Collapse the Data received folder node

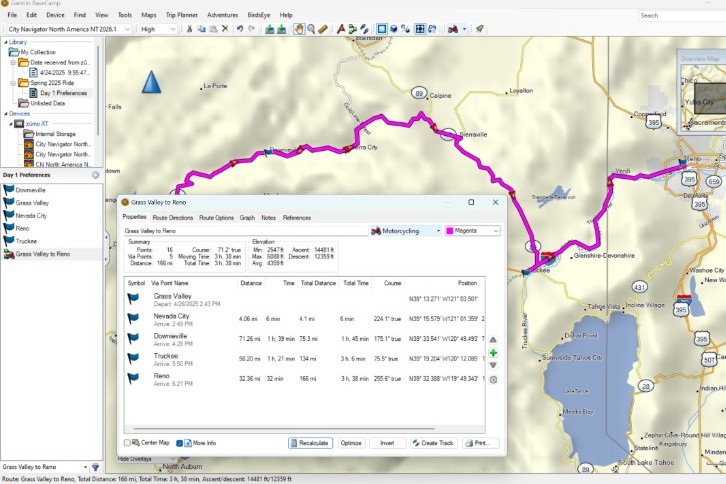pos(13,63)
